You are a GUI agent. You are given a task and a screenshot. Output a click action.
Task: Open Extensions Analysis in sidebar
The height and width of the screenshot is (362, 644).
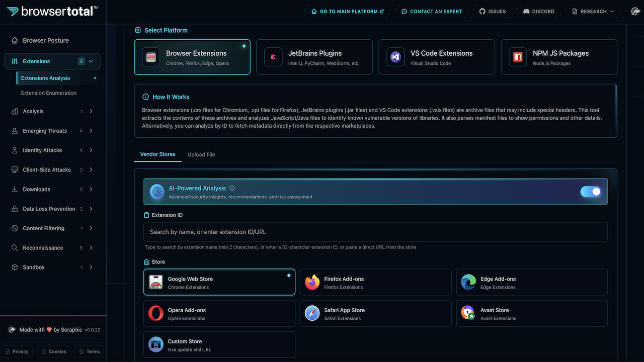pos(58,78)
